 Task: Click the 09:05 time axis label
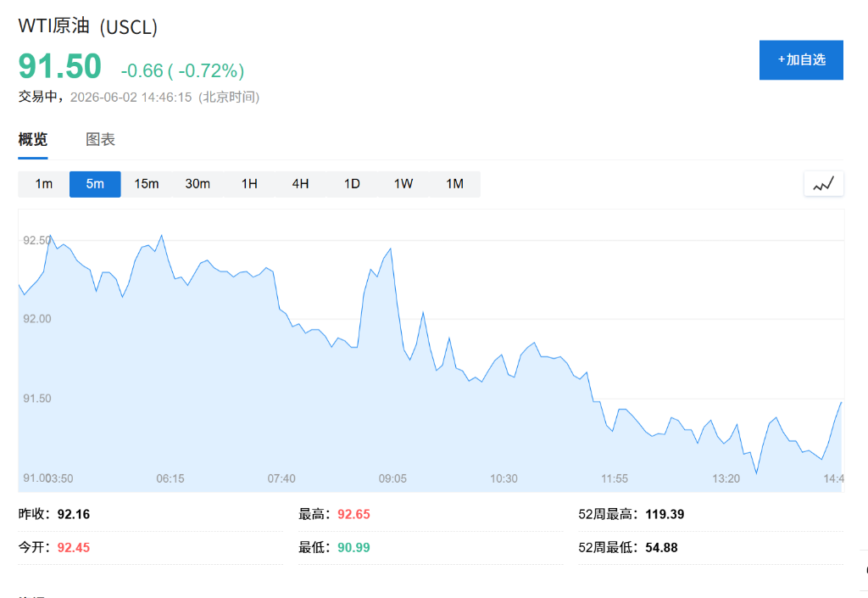coord(392,478)
